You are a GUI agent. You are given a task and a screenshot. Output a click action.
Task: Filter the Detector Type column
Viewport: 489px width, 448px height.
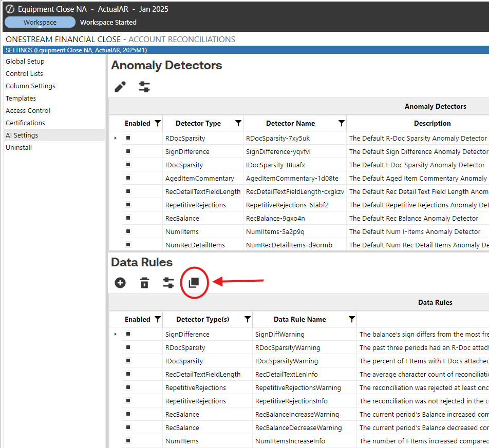[238, 123]
